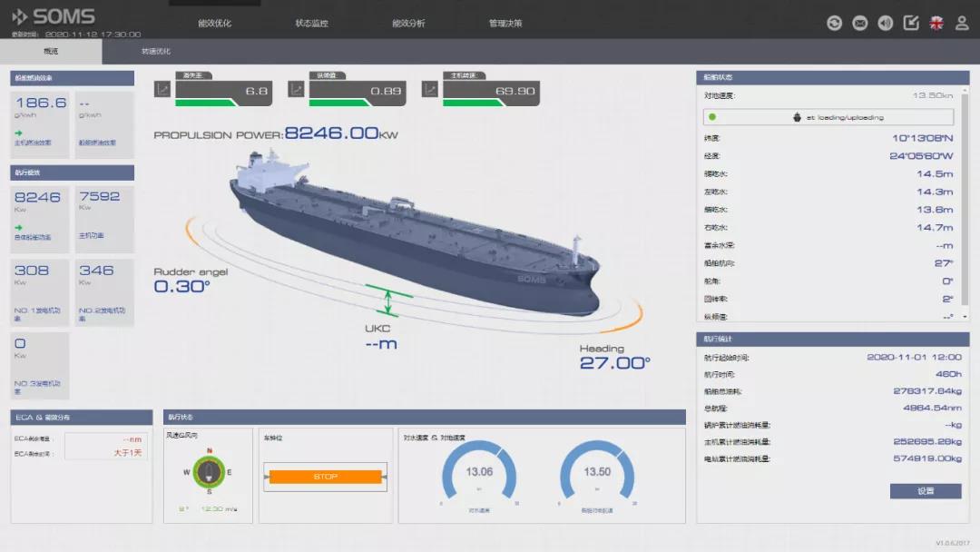The image size is (980, 552).
Task: Click the at loading/uploading status field
Action: click(x=828, y=117)
